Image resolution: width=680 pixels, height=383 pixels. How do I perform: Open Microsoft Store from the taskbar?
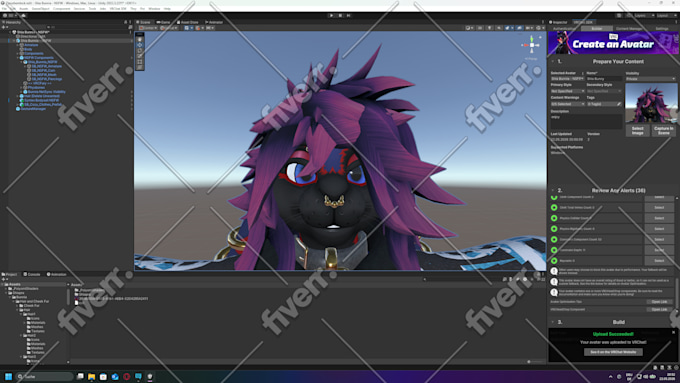103,376
